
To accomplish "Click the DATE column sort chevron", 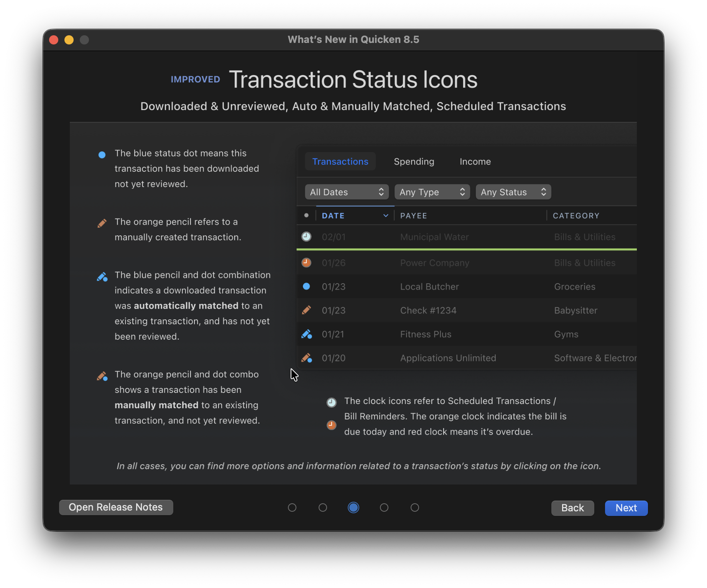I will (x=386, y=216).
